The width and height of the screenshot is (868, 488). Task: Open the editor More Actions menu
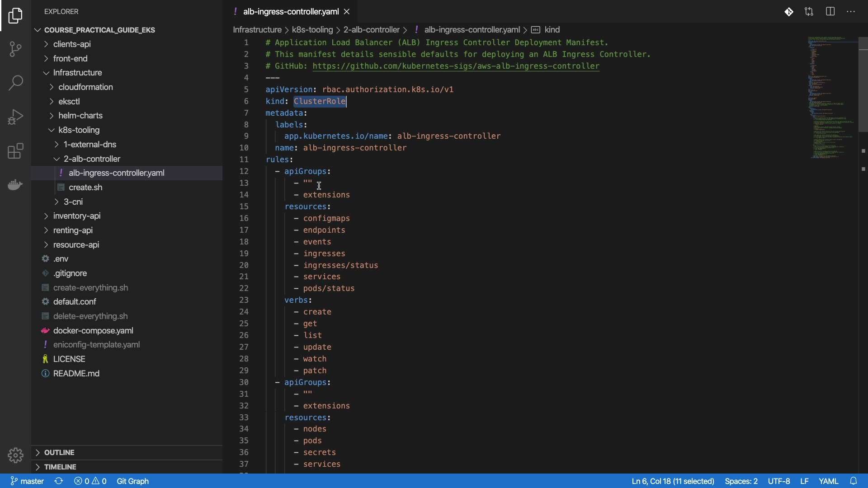click(x=851, y=12)
